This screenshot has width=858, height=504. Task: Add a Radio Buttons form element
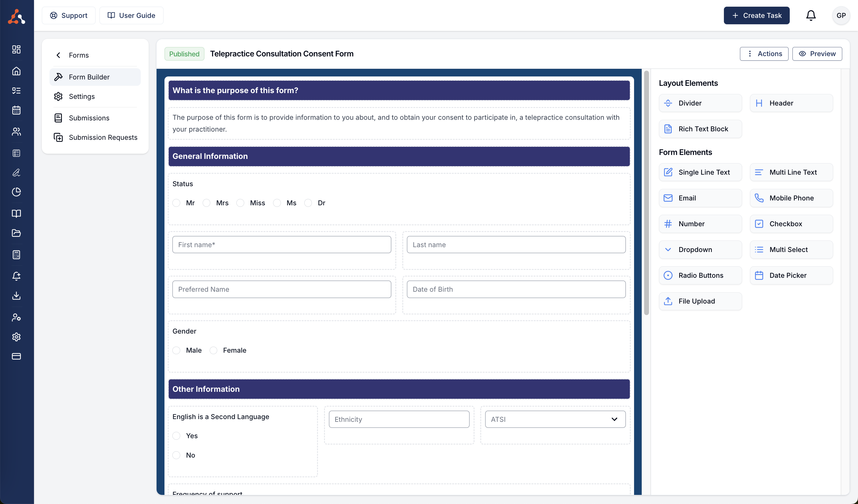tap(700, 275)
